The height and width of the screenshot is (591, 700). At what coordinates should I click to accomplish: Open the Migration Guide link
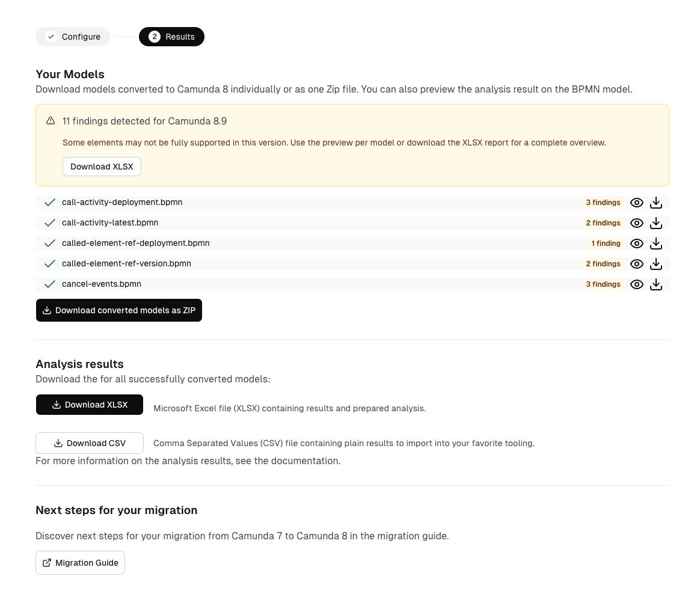[81, 563]
